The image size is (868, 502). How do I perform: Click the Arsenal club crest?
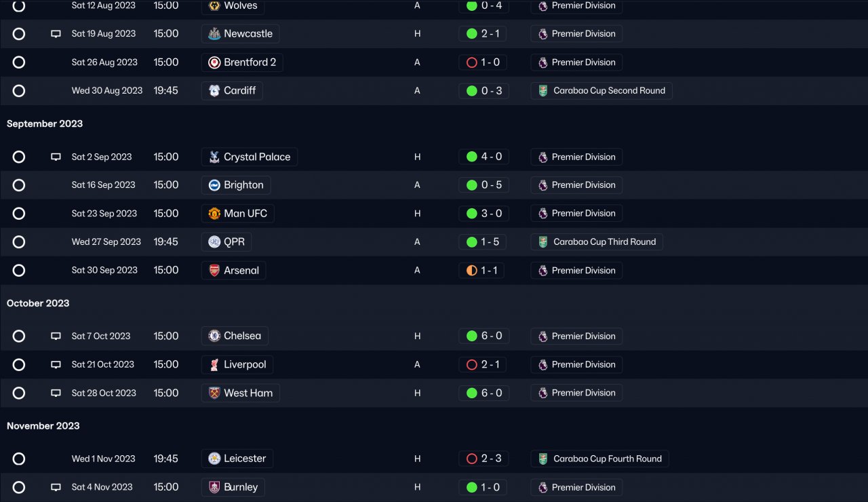[214, 271]
